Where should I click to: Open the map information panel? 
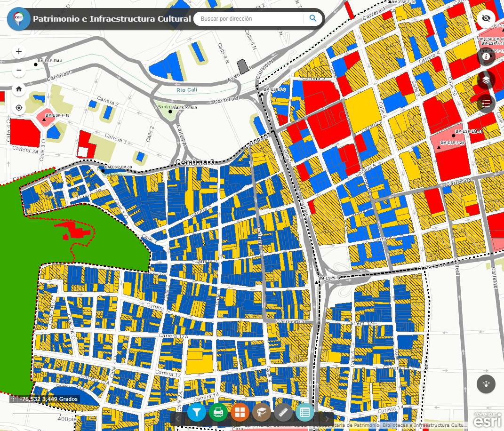click(x=486, y=56)
